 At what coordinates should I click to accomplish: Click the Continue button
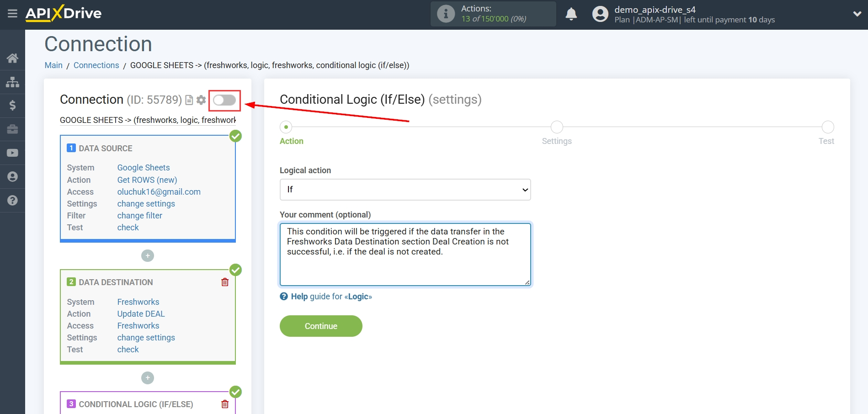(x=321, y=326)
